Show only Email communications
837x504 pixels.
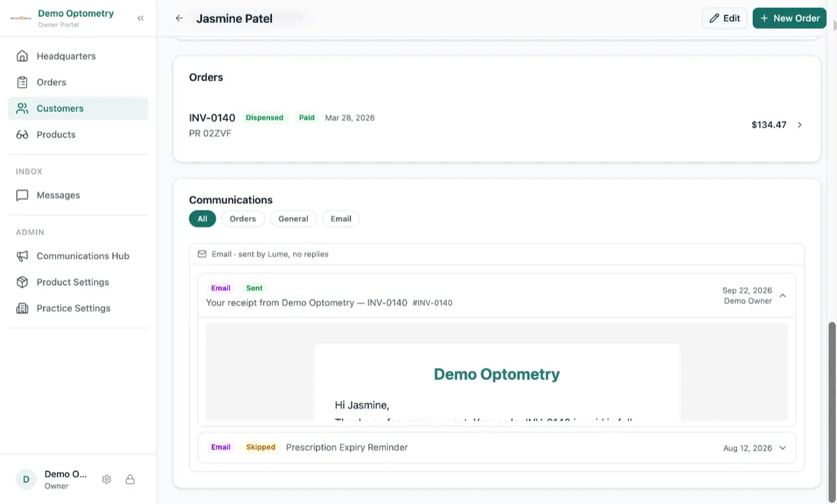tap(341, 219)
